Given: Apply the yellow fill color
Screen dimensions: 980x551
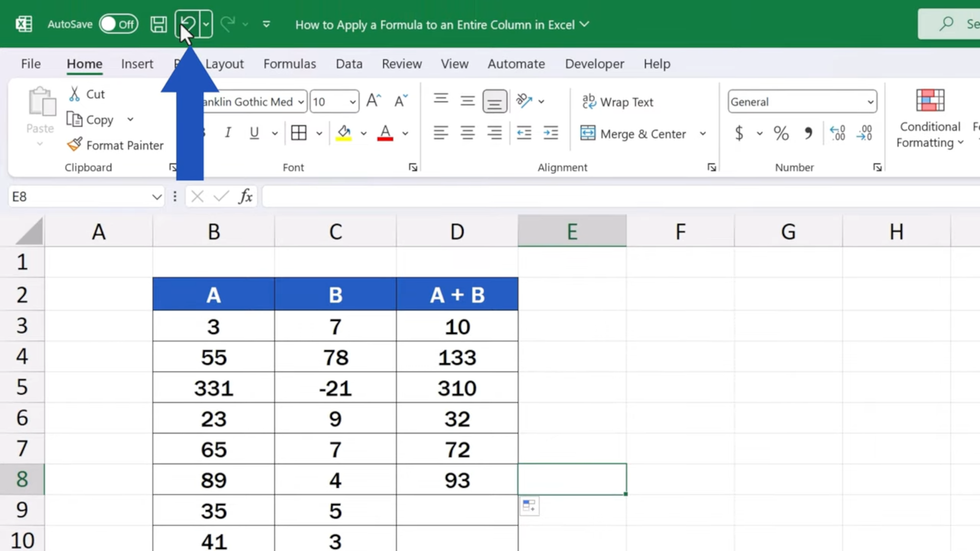Looking at the screenshot, I should tap(344, 133).
